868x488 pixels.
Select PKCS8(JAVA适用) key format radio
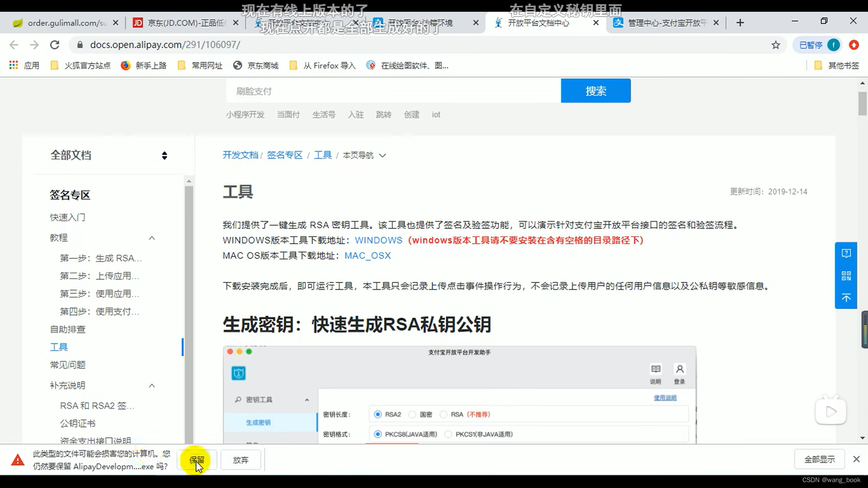(x=378, y=434)
